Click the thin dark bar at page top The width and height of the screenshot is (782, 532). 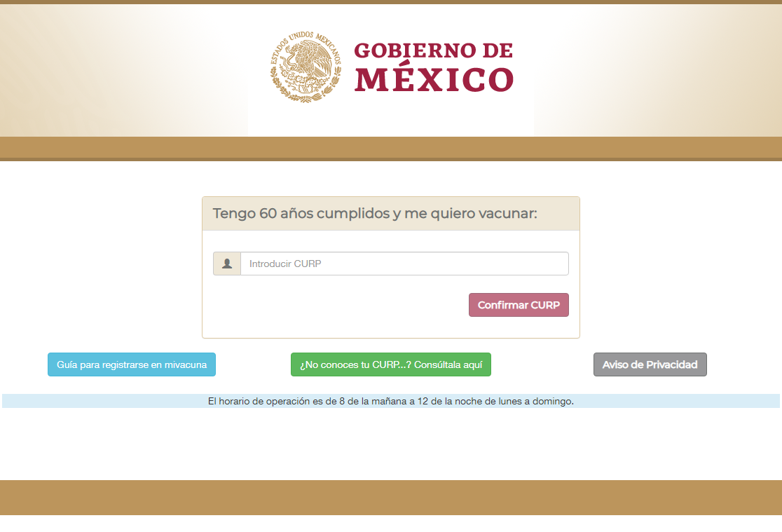click(391, 2)
